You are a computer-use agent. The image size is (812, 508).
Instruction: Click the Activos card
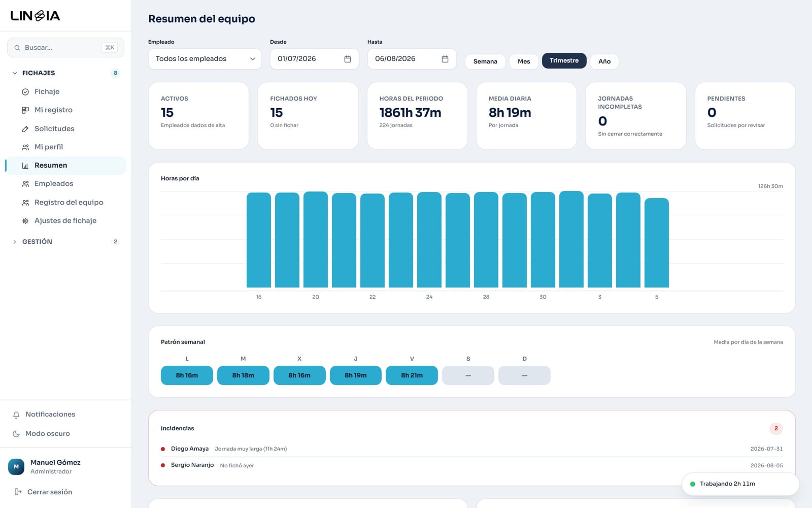[x=198, y=116]
